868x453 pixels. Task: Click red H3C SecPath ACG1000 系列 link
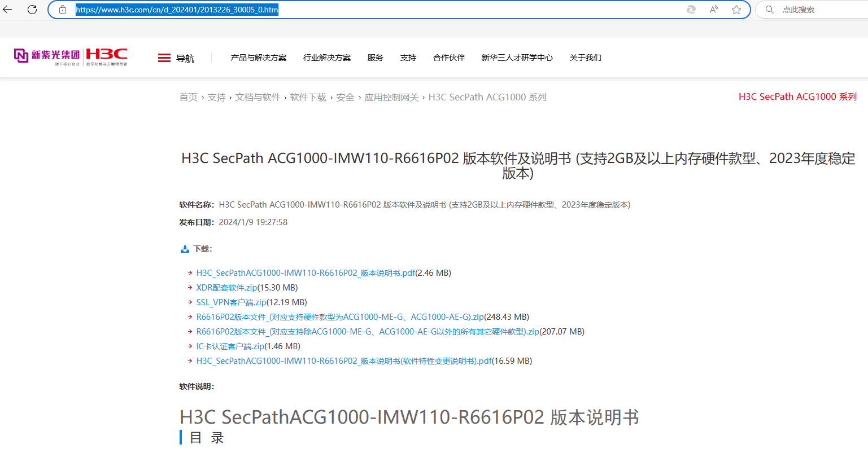797,96
